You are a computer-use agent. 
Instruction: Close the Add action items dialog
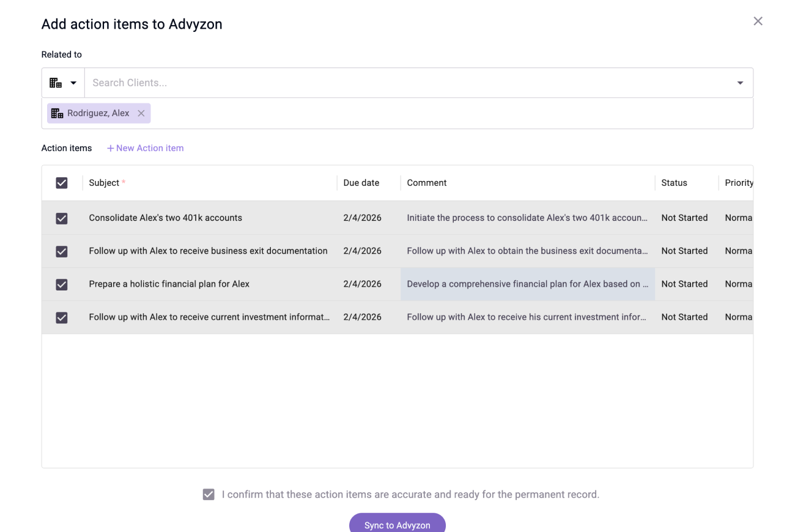758,21
